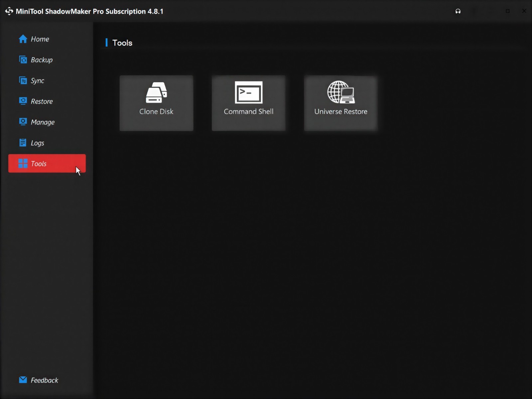The height and width of the screenshot is (399, 532).
Task: Click the Tools page heading
Action: pyautogui.click(x=122, y=43)
